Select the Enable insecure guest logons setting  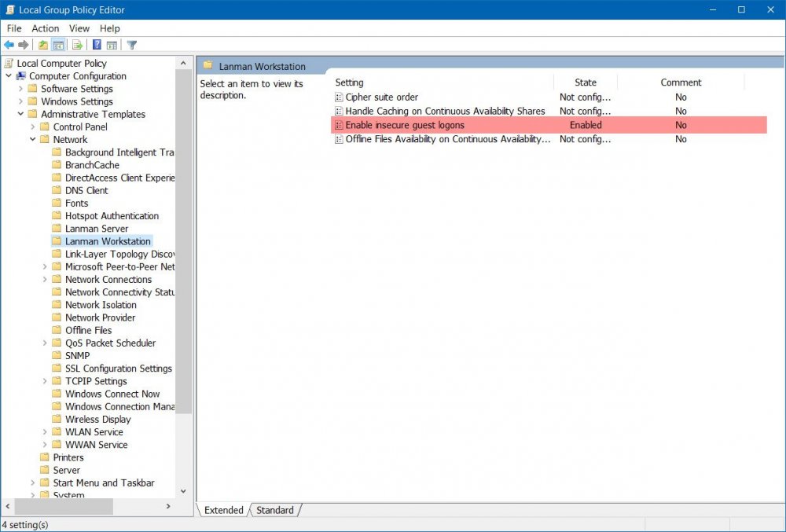pos(549,125)
